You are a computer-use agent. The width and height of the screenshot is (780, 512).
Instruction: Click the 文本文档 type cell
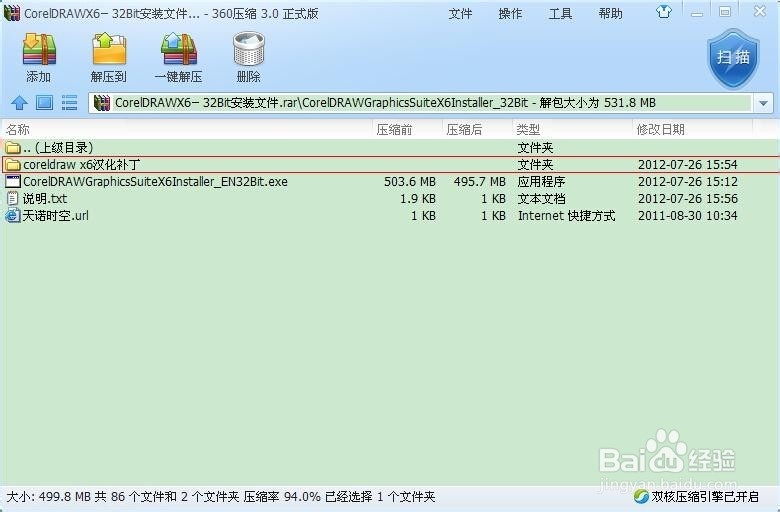point(541,199)
